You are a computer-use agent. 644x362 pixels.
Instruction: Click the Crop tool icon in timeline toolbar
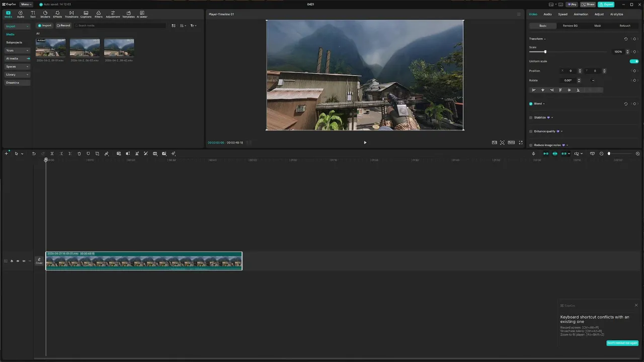click(x=97, y=153)
